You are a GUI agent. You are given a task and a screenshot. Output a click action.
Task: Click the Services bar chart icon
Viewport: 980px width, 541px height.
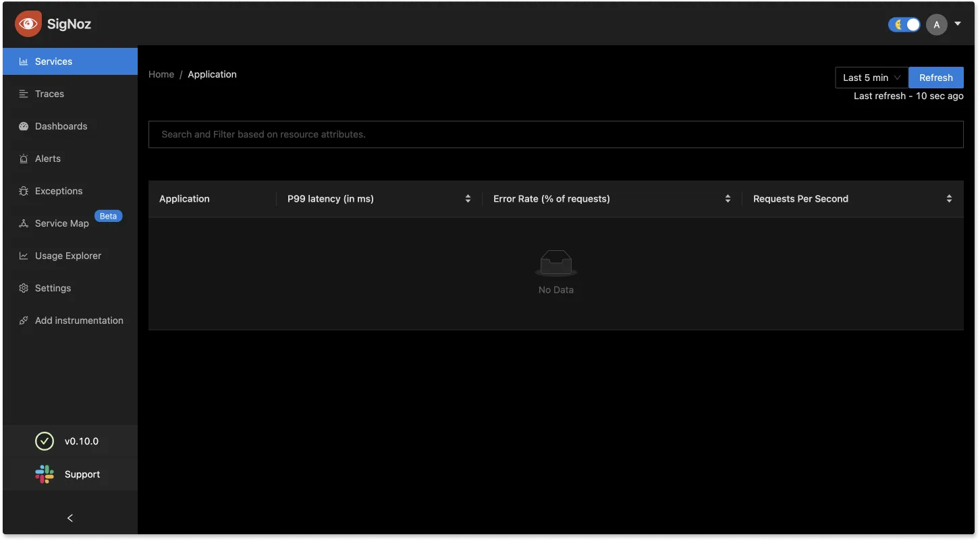[x=24, y=61]
